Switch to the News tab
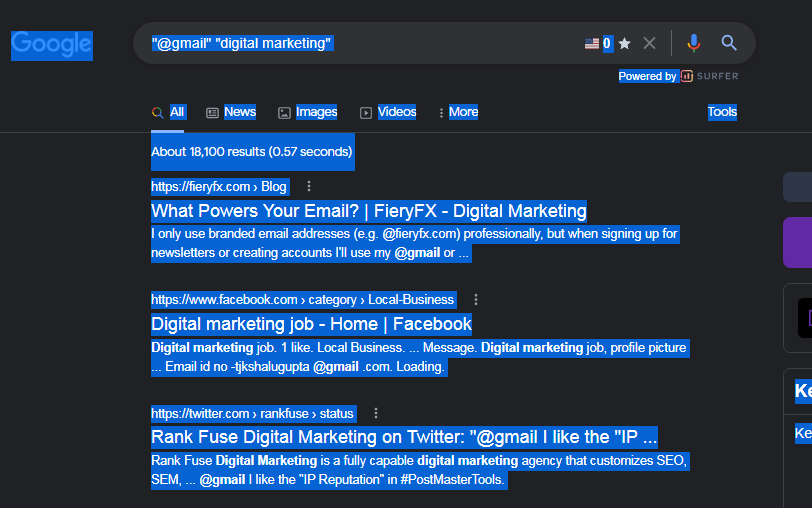 231,112
